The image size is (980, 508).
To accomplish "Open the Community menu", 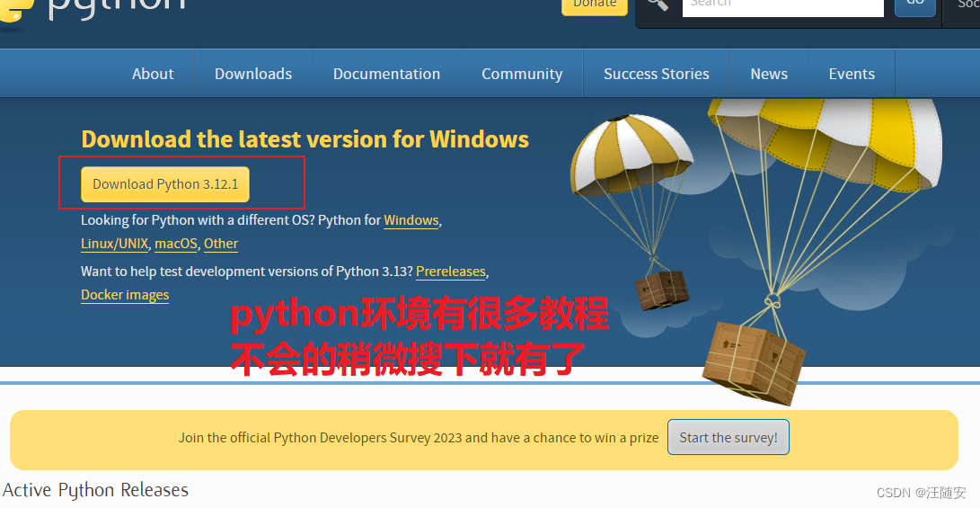I will tap(522, 74).
